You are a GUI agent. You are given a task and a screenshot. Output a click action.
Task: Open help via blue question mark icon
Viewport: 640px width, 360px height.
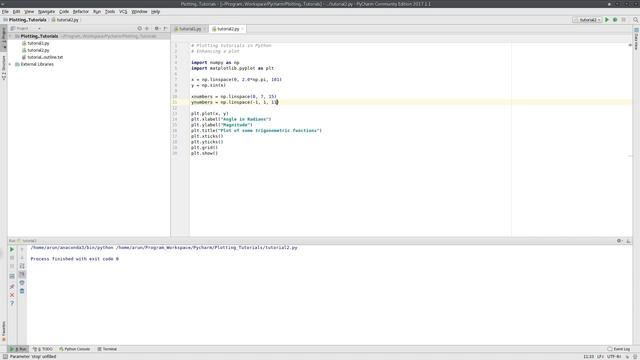click(x=12, y=303)
